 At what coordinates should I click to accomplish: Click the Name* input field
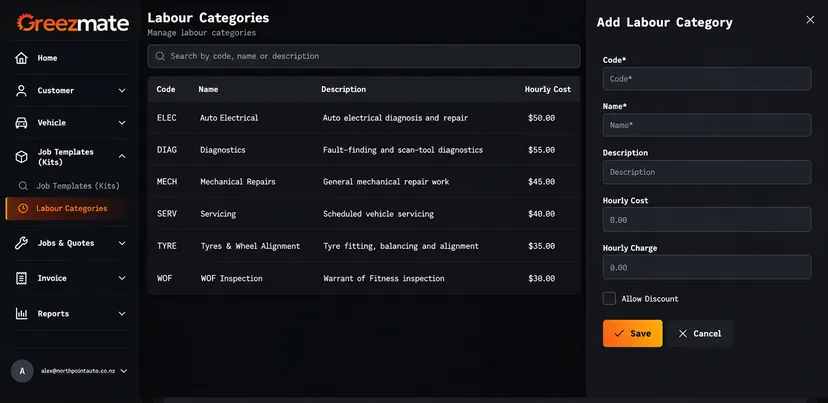click(707, 125)
